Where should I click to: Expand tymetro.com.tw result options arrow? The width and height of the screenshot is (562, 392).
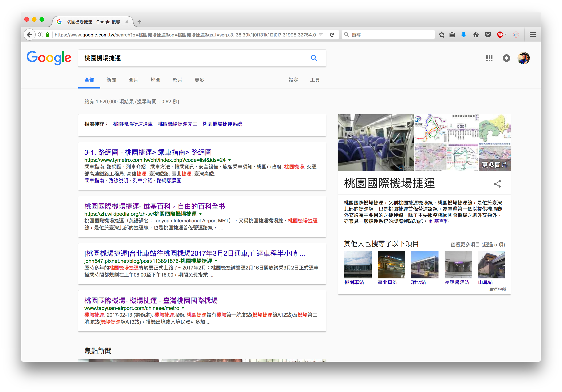229,160
